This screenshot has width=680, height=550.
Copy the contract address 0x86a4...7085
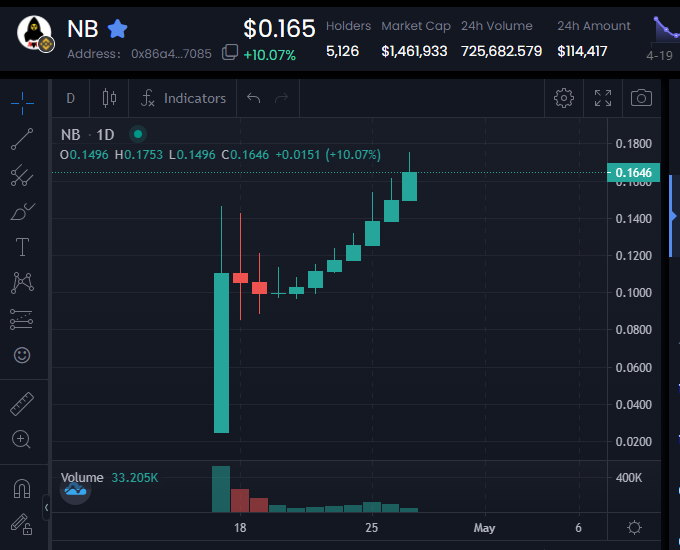coord(230,52)
